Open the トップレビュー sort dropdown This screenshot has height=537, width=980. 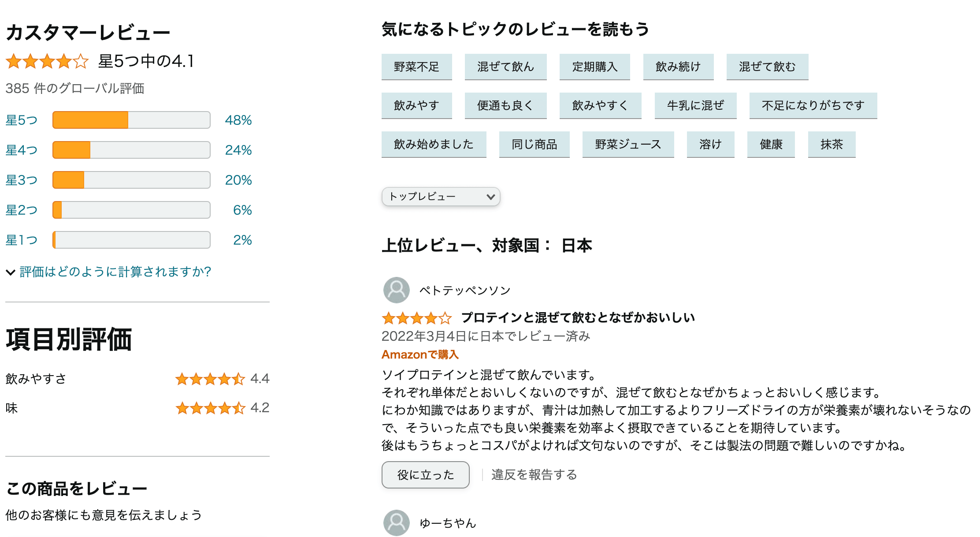441,197
